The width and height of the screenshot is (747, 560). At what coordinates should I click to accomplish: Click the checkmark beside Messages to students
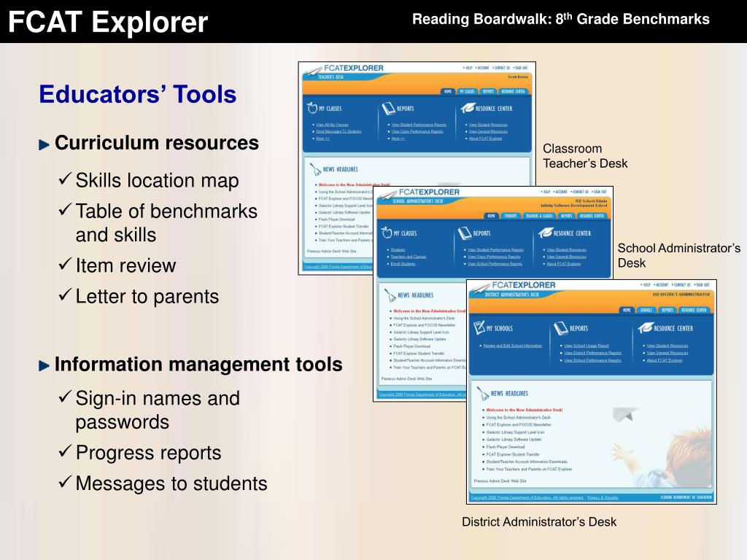coord(65,481)
